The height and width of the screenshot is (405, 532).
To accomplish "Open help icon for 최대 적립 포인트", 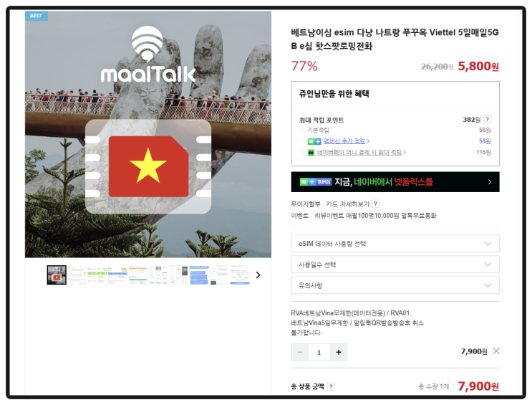I will coord(487,119).
